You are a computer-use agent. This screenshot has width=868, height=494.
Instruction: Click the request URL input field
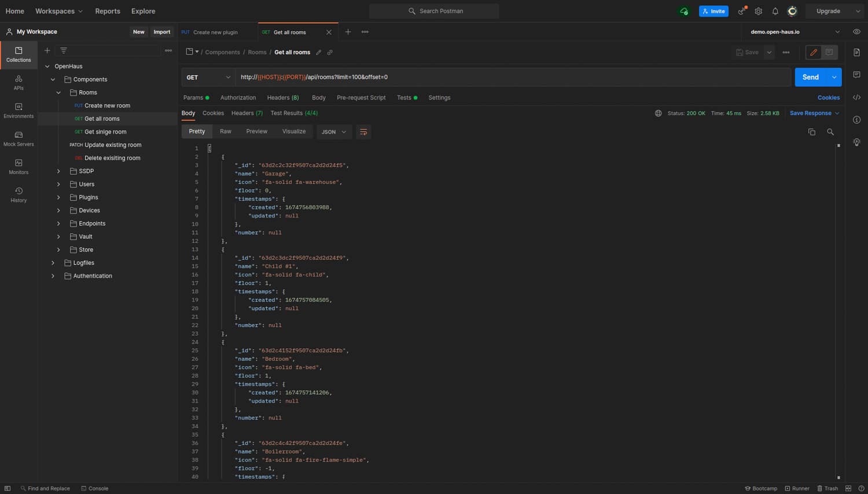(509, 77)
